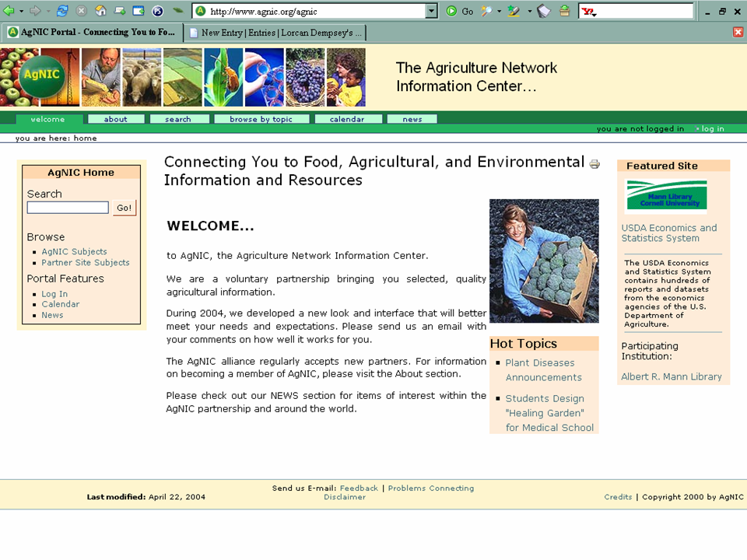Viewport: 747px width, 560px height.
Task: Click the AgNIC site icon in address bar
Action: 201,11
